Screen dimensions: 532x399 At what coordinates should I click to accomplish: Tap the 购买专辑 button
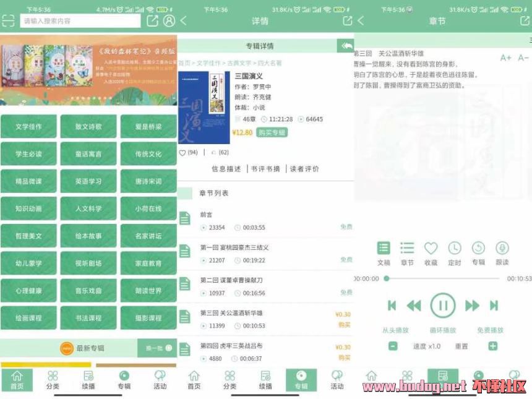pyautogui.click(x=272, y=132)
